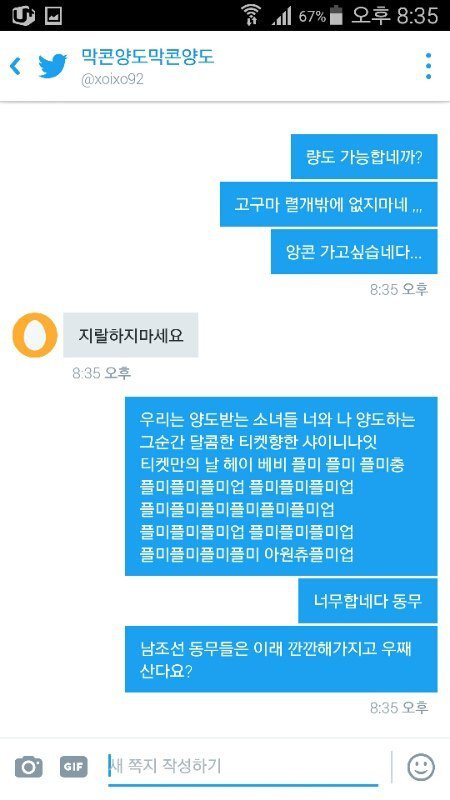
Task: Tap the battery status icon
Action: coord(336,16)
